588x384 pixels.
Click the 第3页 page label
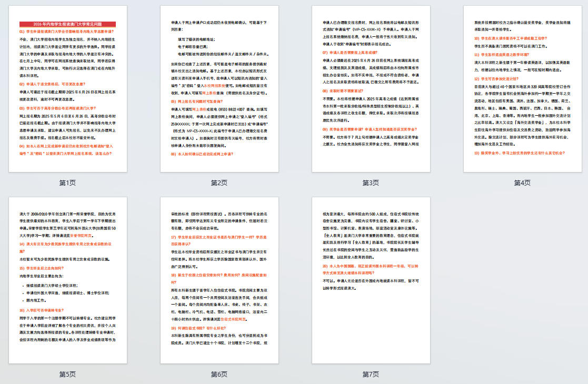[371, 183]
